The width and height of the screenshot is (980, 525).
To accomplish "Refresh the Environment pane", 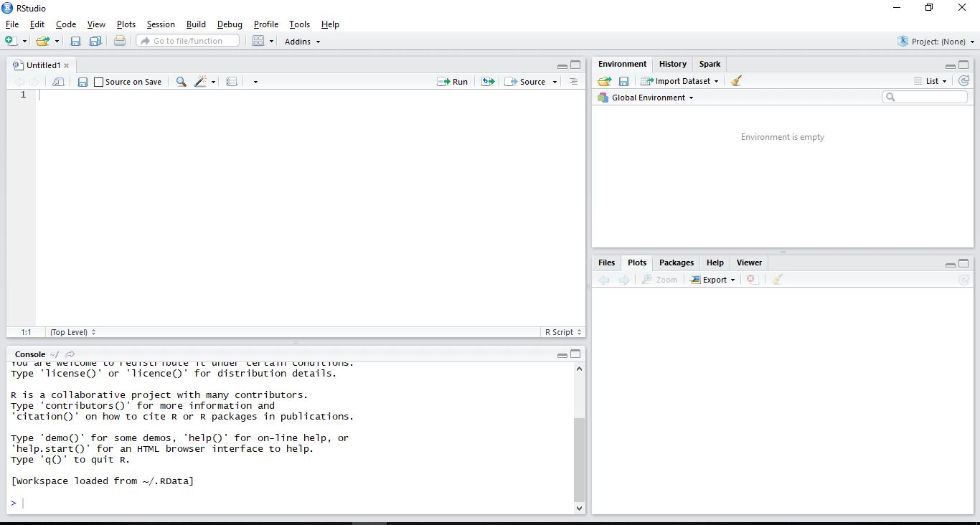I will pos(963,81).
